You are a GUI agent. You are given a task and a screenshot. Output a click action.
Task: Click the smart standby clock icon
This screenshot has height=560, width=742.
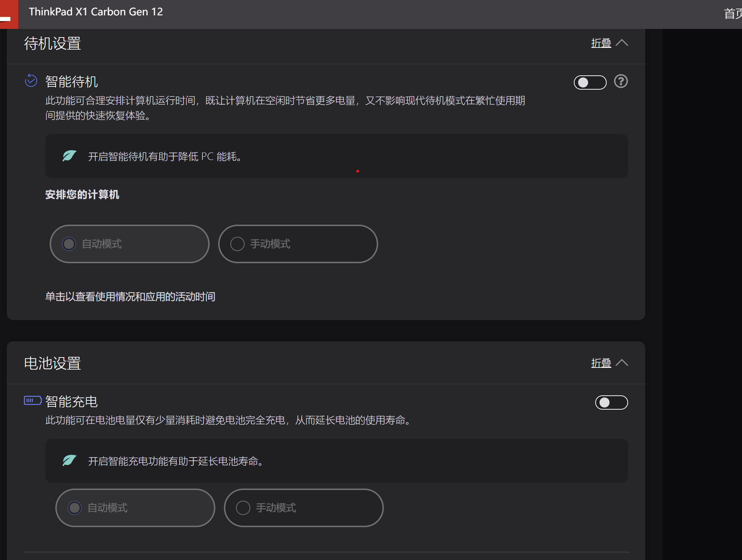tap(31, 81)
